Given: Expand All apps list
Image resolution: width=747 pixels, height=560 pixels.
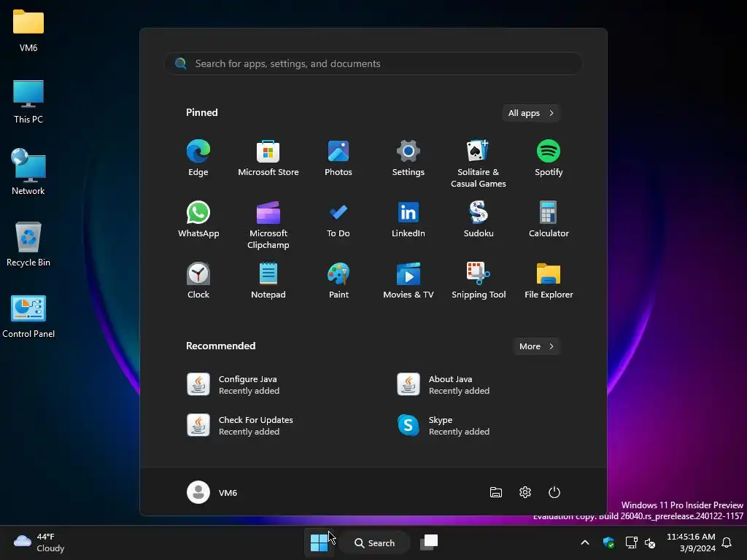Looking at the screenshot, I should point(531,113).
